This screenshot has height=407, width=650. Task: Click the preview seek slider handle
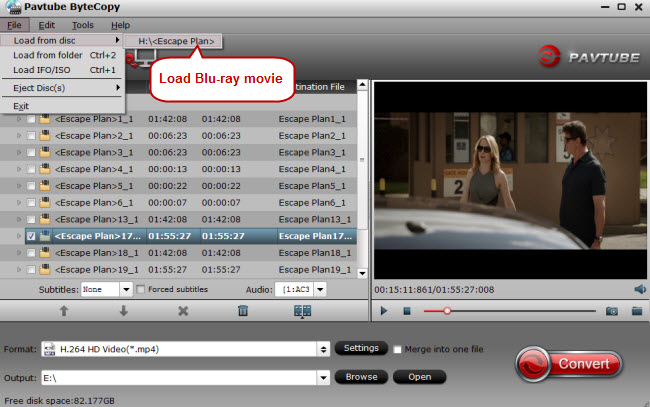click(x=447, y=311)
